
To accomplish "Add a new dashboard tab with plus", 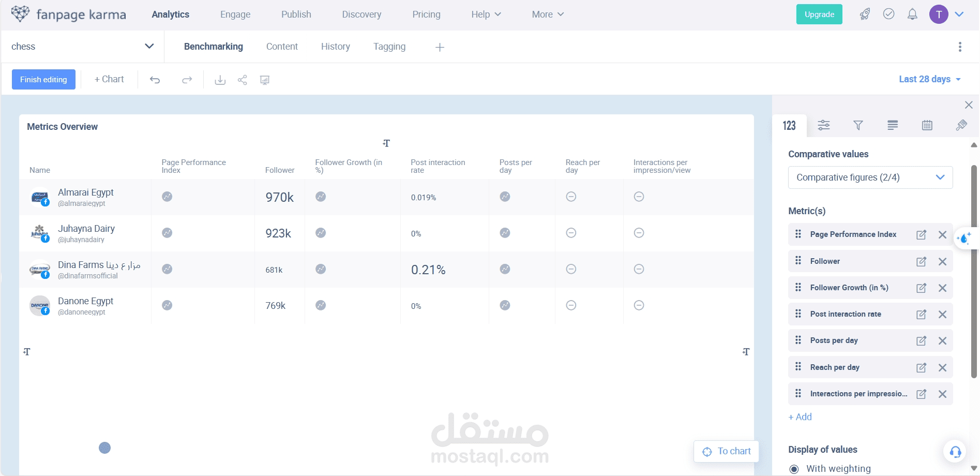I will (440, 47).
